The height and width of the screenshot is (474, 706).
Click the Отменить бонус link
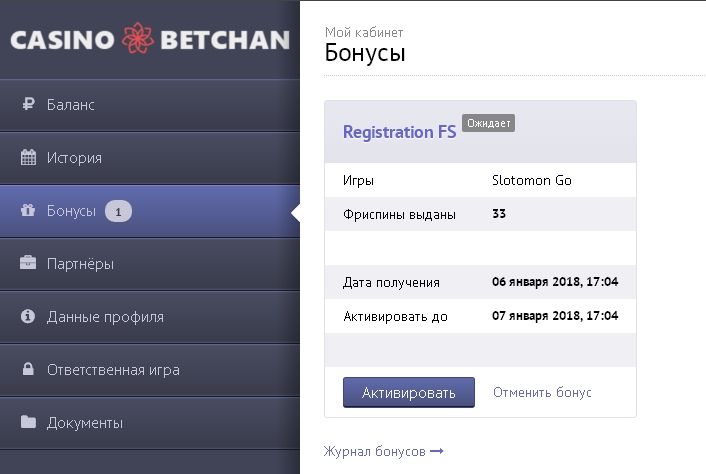542,392
